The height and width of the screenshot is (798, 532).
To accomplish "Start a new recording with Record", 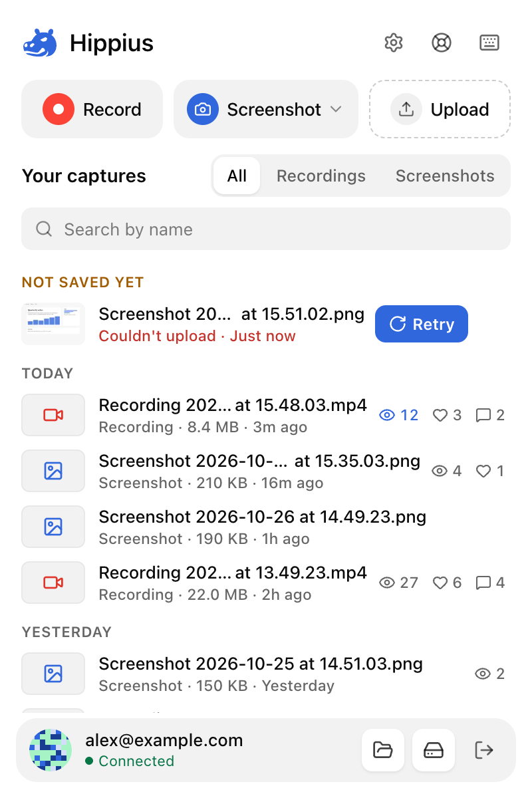I will point(92,109).
